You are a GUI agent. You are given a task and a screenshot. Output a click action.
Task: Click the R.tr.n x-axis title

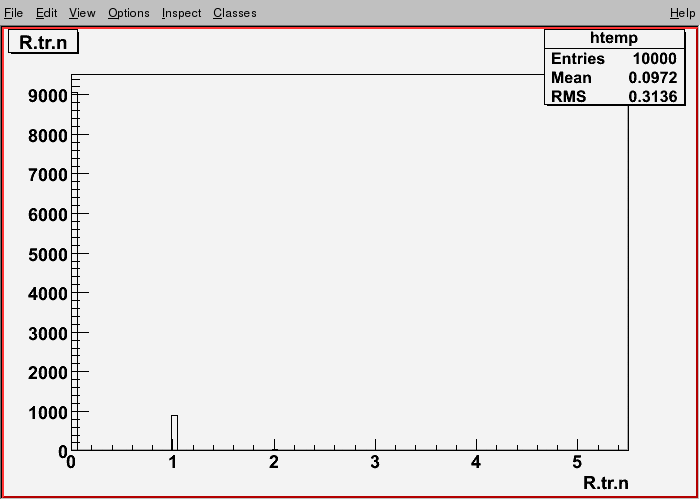pos(606,483)
